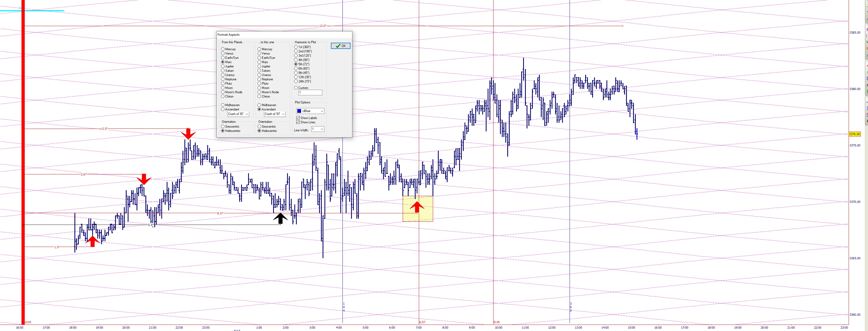Viewport: 868px width, 331px height.
Task: Click the 8.5° line label on chart
Action: coord(220,214)
